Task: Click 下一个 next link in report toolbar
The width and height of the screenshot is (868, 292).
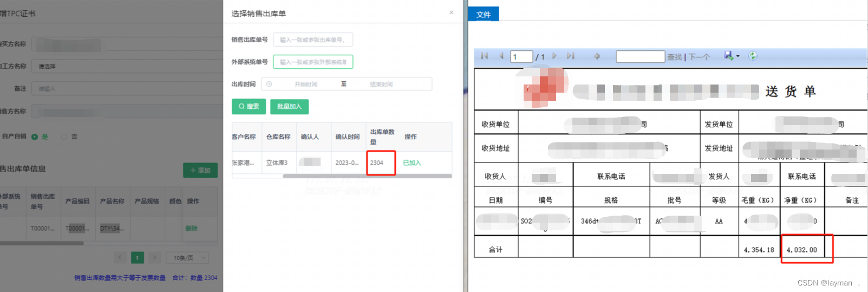Action: (x=699, y=57)
